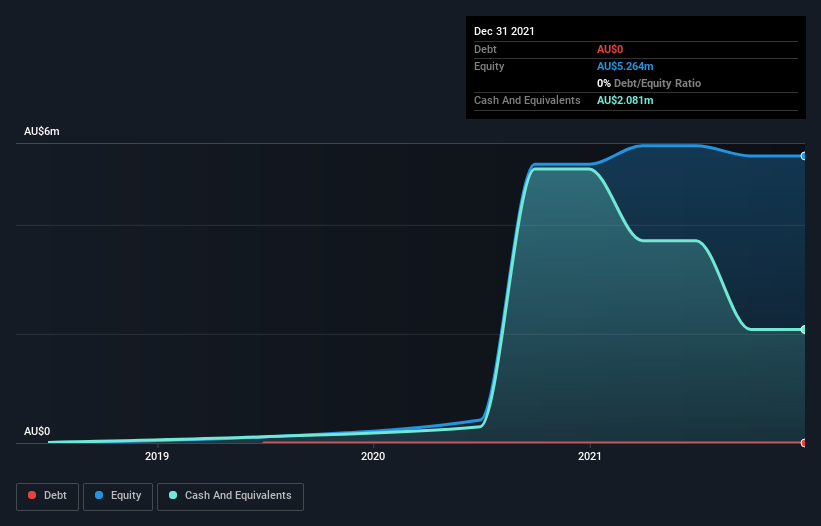
Task: Toggle the Cash And Equivalents legend button
Action: tap(230, 496)
